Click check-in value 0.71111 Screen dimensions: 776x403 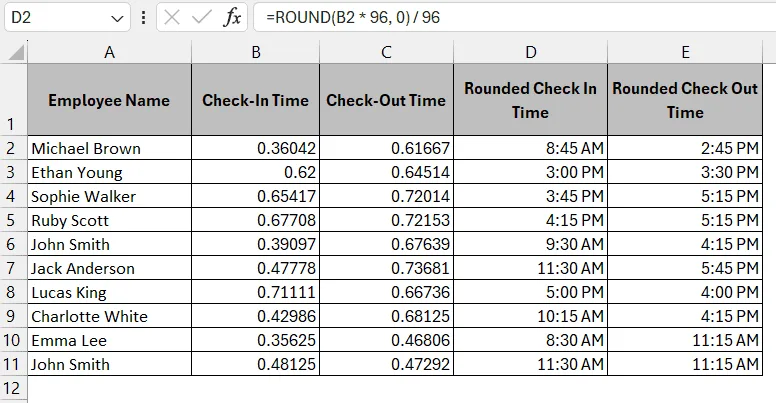point(255,292)
